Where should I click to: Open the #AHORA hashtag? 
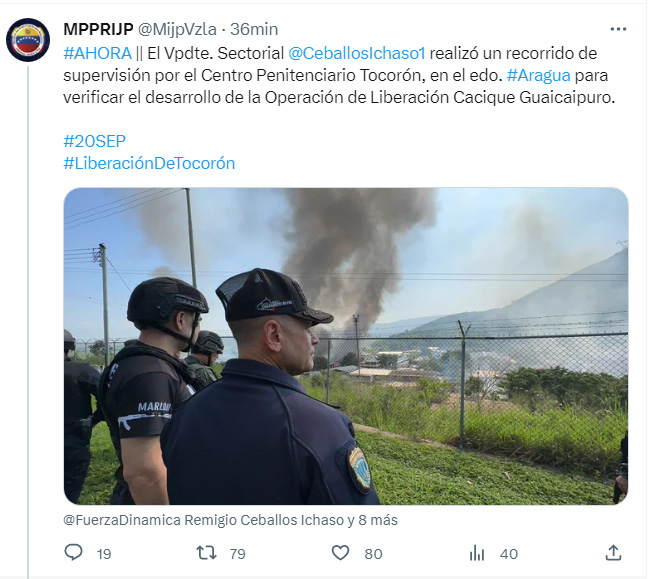[x=97, y=53]
